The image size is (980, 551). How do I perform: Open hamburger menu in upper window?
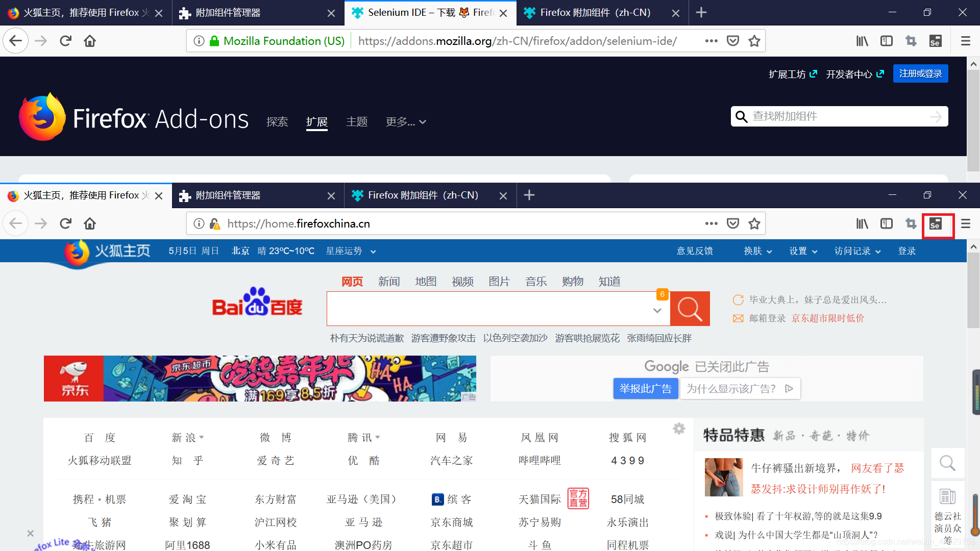[965, 41]
